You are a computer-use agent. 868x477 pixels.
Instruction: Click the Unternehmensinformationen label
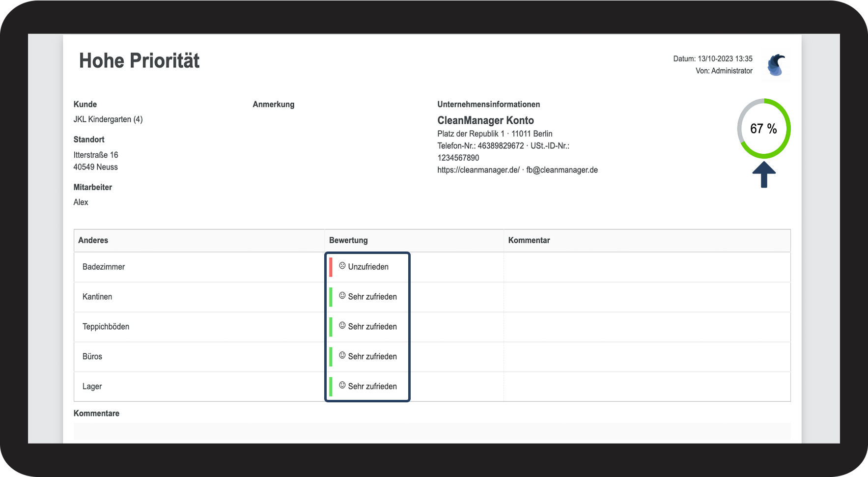point(489,104)
